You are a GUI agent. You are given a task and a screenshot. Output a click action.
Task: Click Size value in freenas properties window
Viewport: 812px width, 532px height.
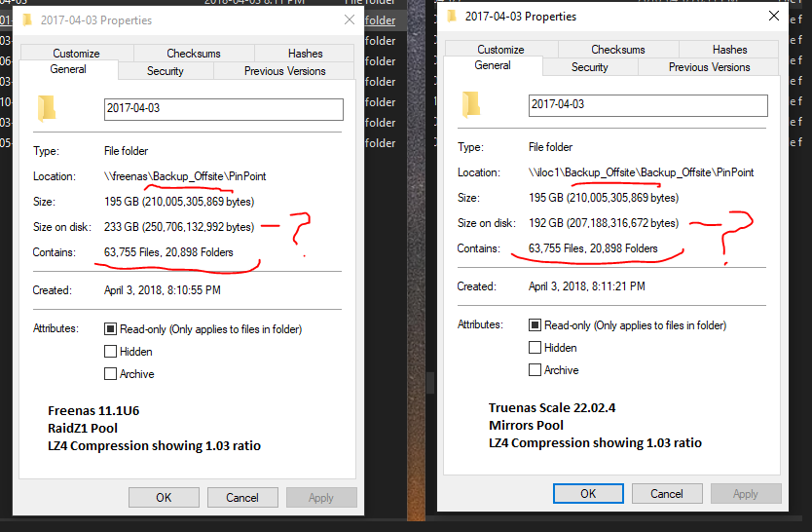(179, 202)
